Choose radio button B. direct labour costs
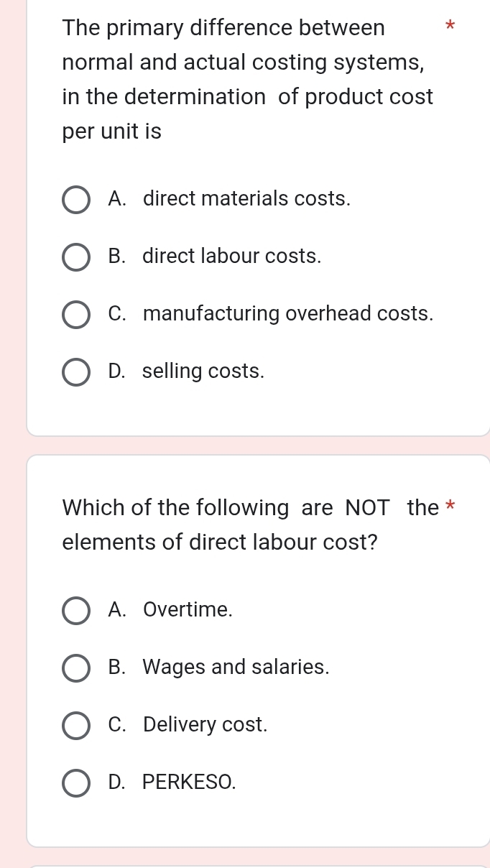The width and height of the screenshot is (490, 868). coord(76,257)
